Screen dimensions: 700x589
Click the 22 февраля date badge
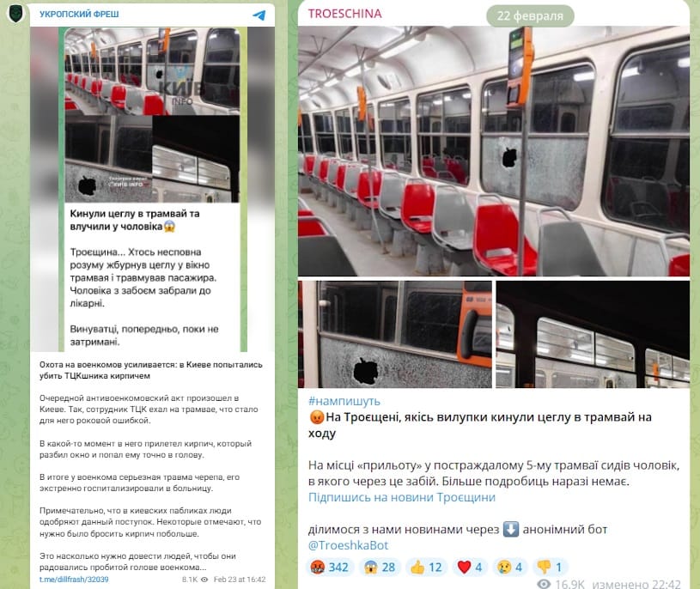pos(530,16)
